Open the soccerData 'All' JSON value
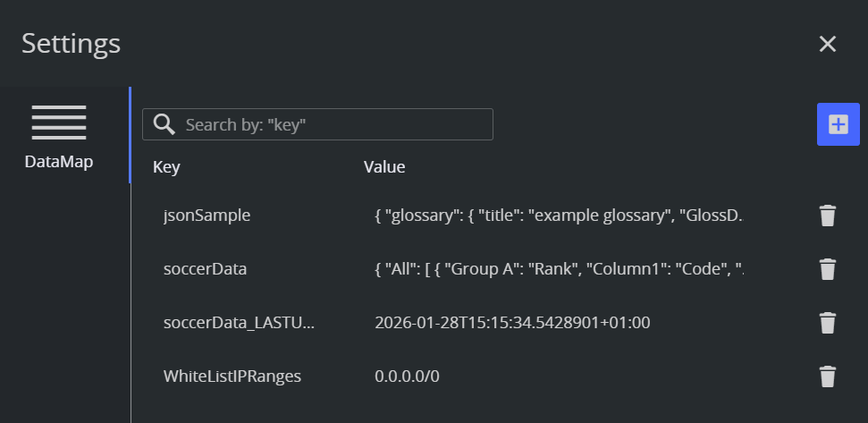The width and height of the screenshot is (868, 423). click(x=558, y=269)
